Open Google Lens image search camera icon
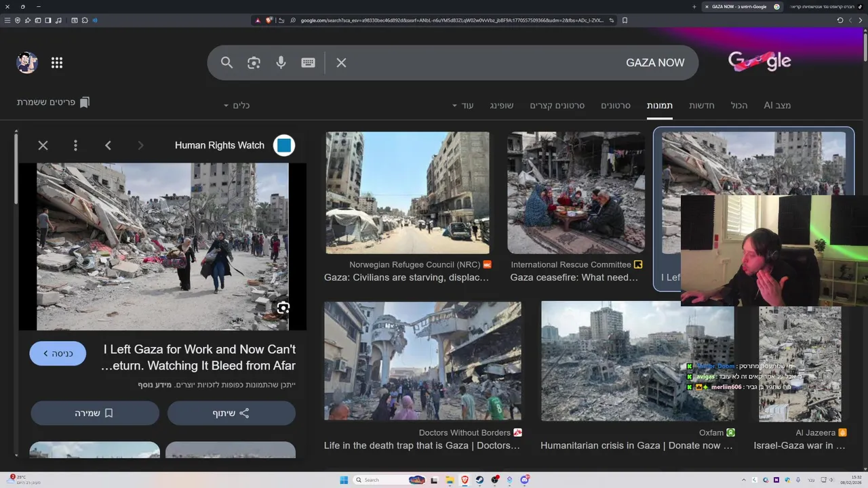 point(254,62)
